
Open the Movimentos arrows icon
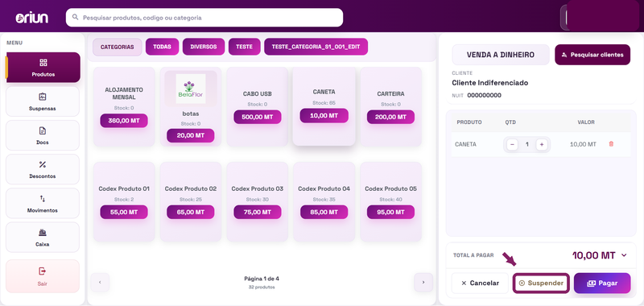[x=43, y=199]
